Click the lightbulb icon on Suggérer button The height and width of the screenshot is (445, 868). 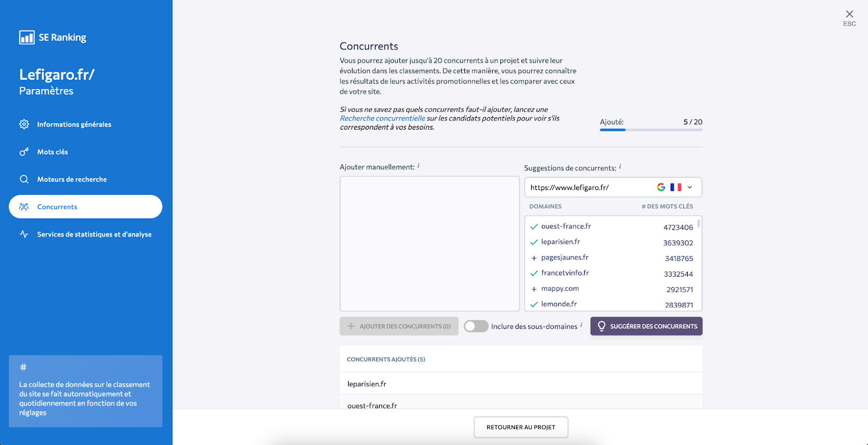coord(601,326)
